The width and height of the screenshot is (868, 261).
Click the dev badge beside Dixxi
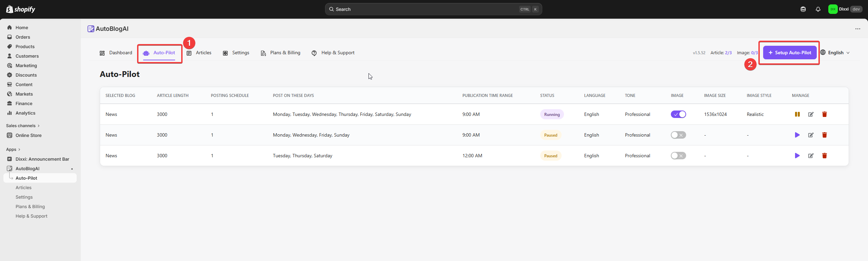pyautogui.click(x=856, y=9)
